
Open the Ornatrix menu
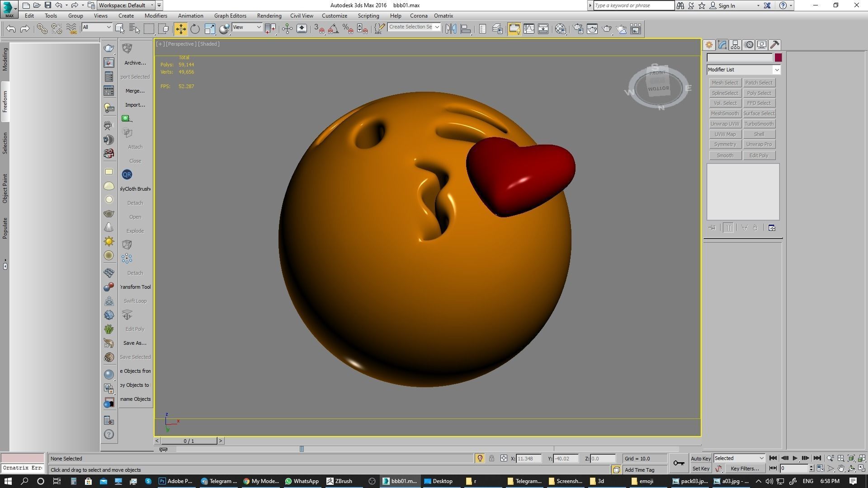pyautogui.click(x=443, y=16)
